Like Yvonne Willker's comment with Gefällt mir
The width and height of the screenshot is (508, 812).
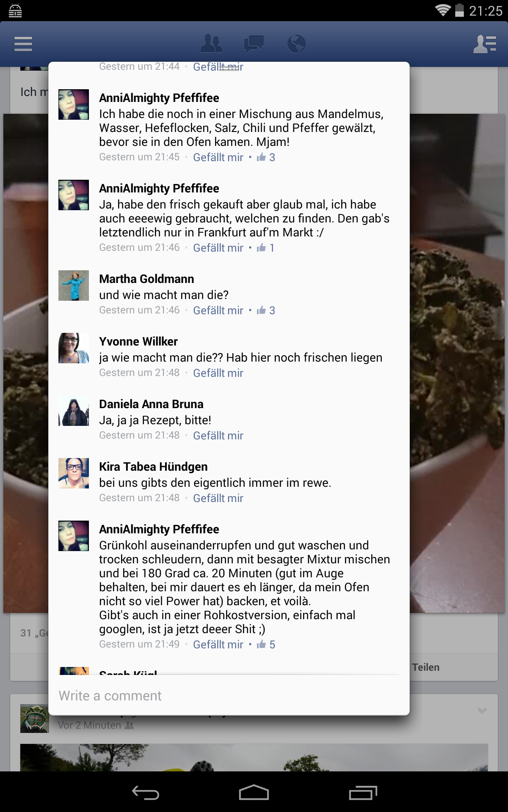(x=218, y=373)
